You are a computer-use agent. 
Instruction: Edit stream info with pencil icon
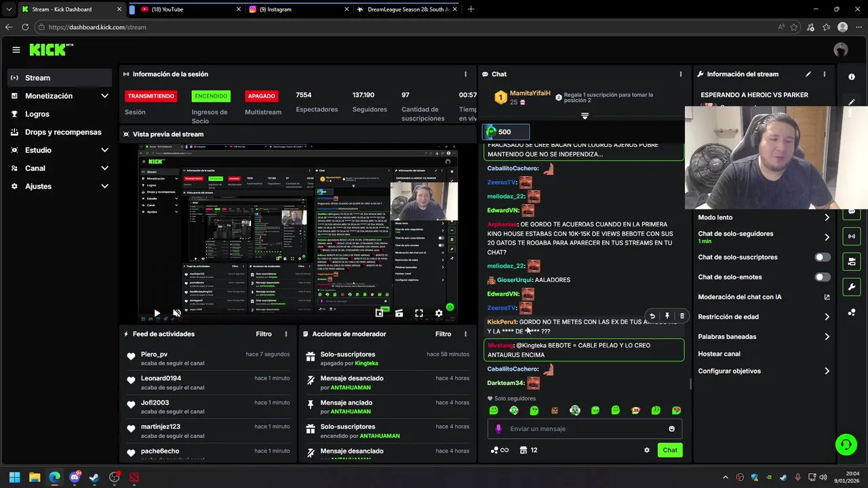[x=808, y=74]
